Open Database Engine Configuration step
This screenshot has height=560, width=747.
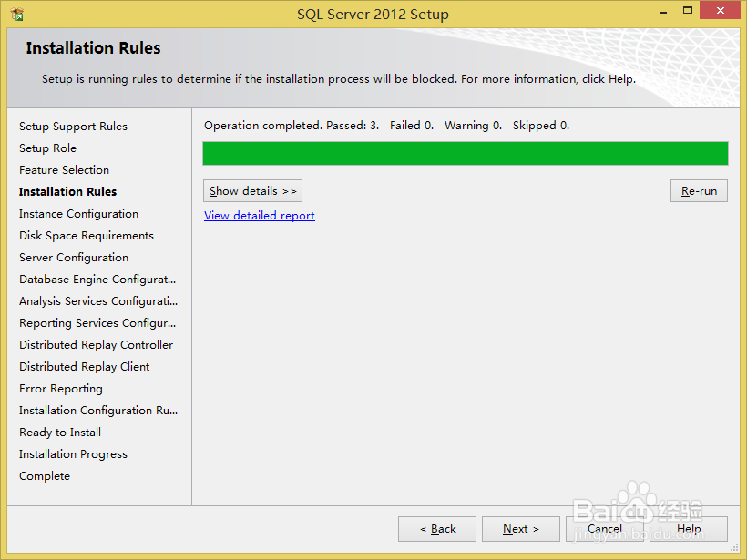tap(97, 279)
